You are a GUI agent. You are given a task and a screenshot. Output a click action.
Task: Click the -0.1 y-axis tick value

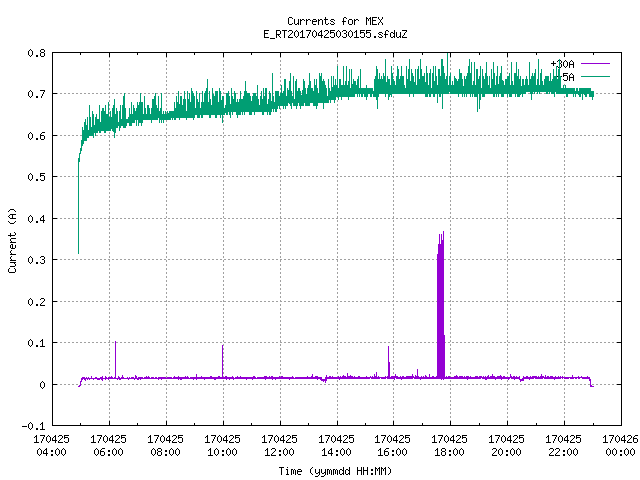click(33, 426)
